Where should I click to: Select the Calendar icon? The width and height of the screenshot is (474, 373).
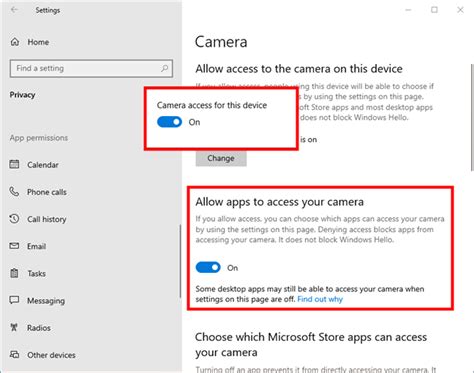14,164
